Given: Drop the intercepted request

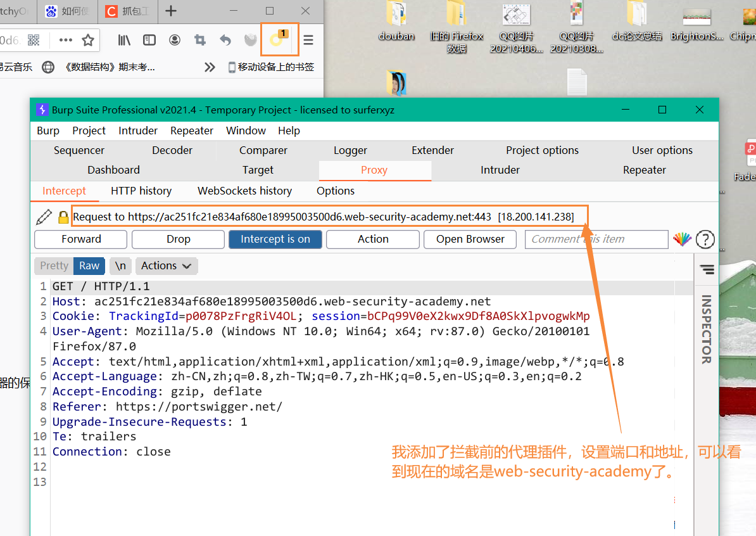Looking at the screenshot, I should (x=179, y=239).
